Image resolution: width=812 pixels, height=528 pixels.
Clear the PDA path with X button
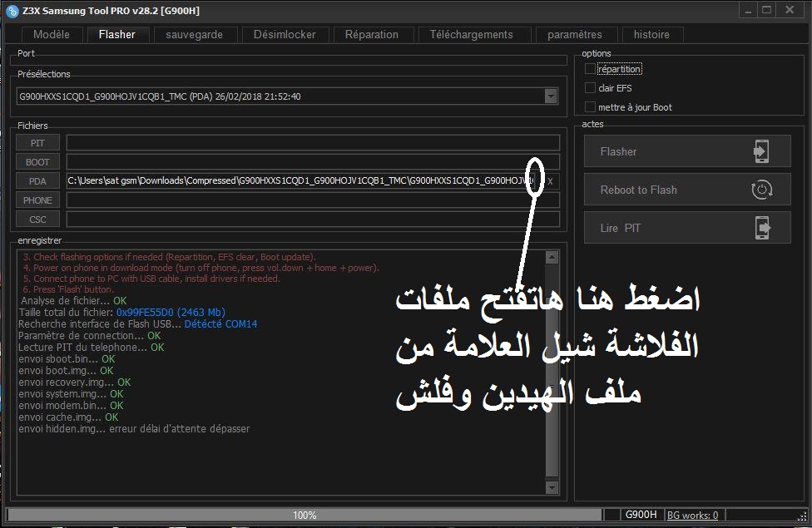click(x=551, y=182)
